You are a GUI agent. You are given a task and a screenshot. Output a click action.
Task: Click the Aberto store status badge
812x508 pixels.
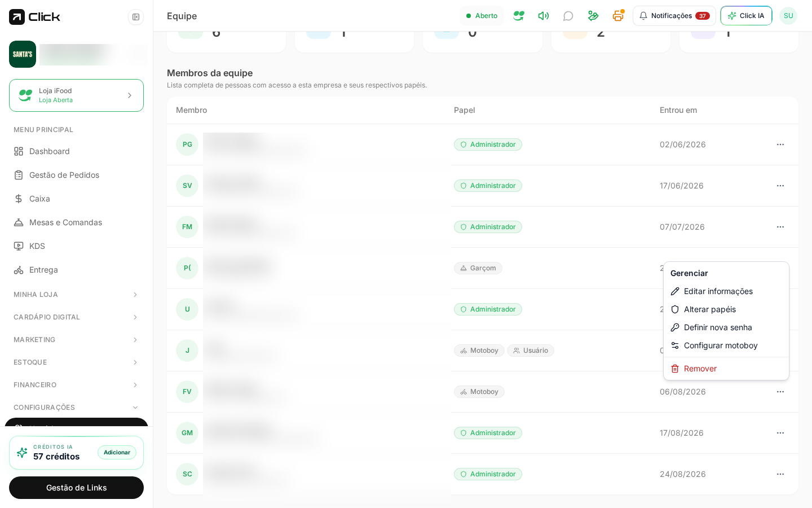pyautogui.click(x=482, y=16)
